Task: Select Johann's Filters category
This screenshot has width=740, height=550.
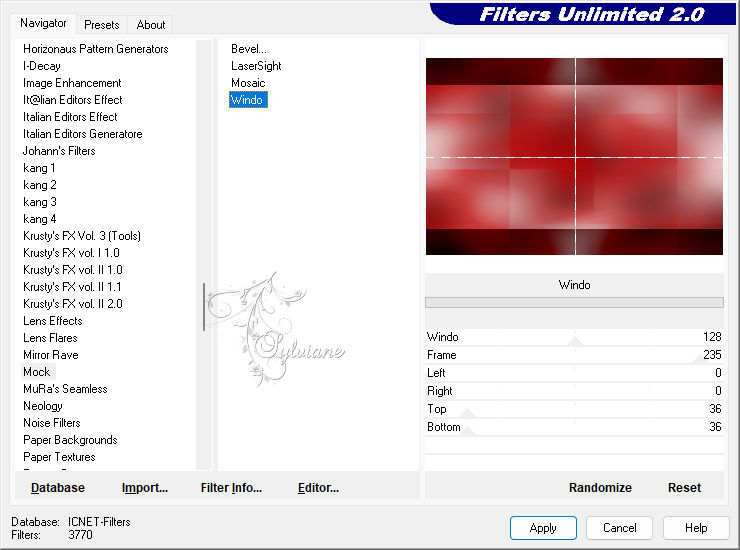Action: coord(59,151)
